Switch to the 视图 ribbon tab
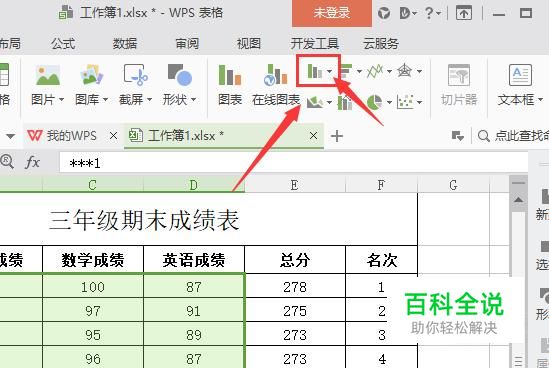 coord(248,44)
